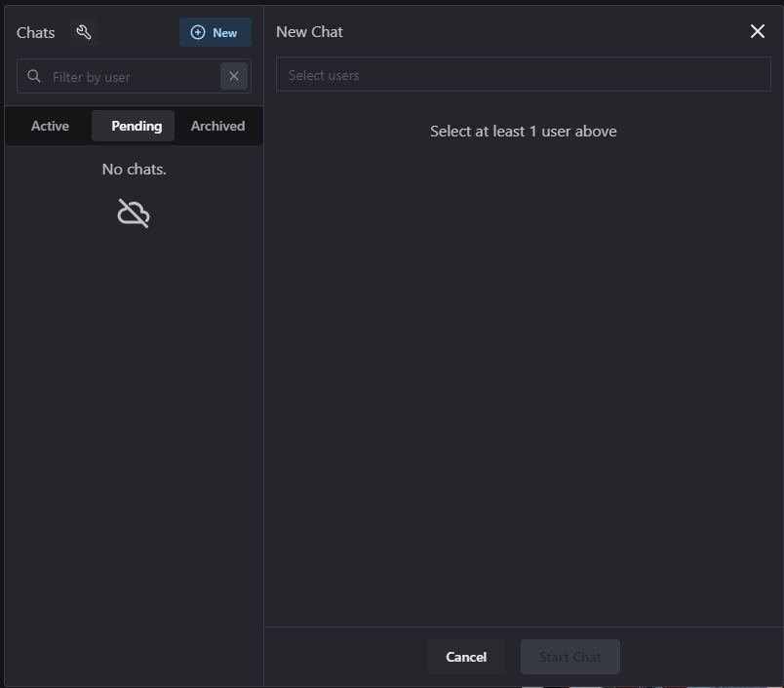Viewport: 784px width, 688px height.
Task: Click the Start Chat button
Action: click(570, 657)
